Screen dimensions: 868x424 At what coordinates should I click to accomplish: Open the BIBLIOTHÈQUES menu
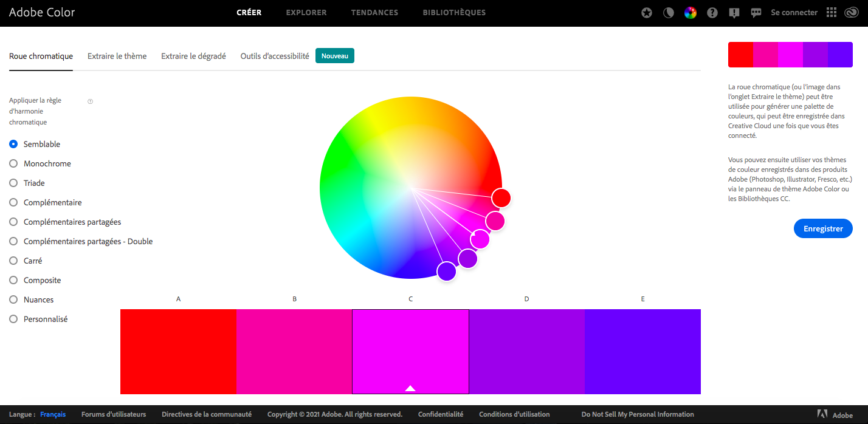(454, 12)
